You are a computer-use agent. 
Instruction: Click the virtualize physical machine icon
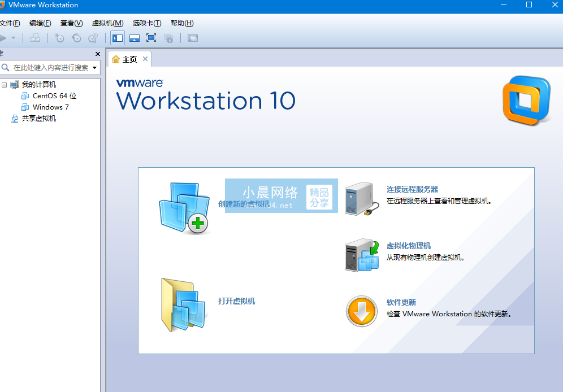pyautogui.click(x=362, y=255)
